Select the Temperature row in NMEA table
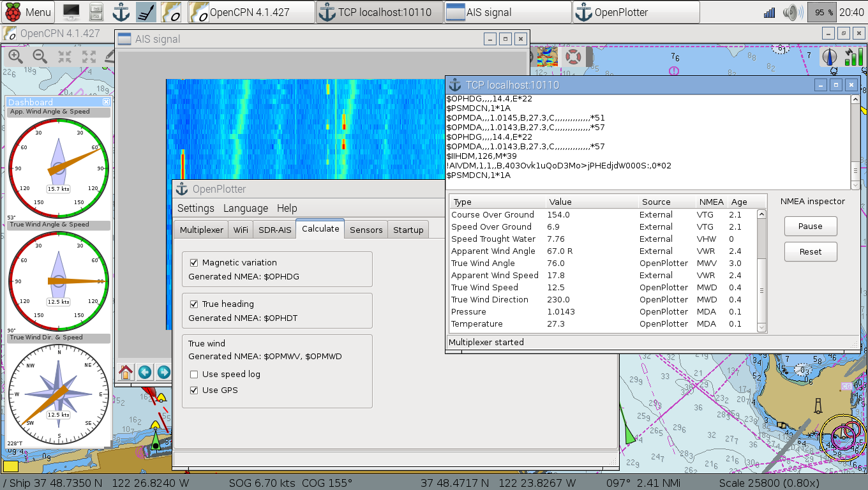The width and height of the screenshot is (868, 490). tap(602, 323)
